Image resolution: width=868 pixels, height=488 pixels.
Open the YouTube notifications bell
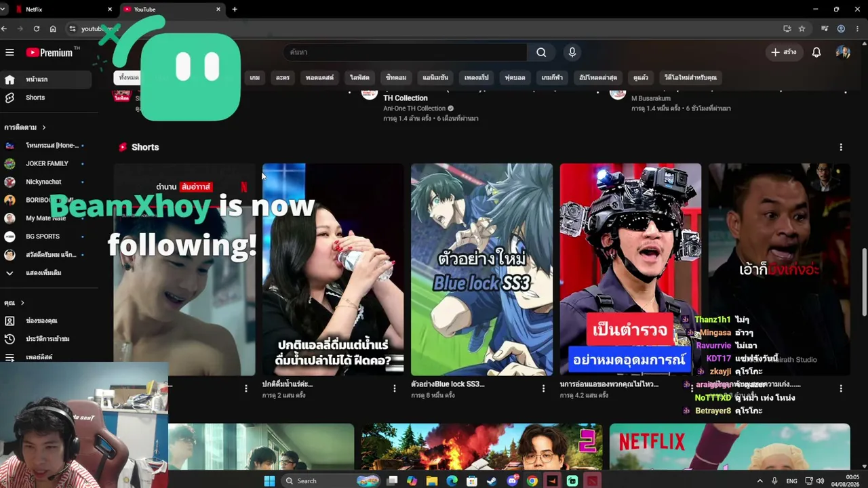point(816,52)
